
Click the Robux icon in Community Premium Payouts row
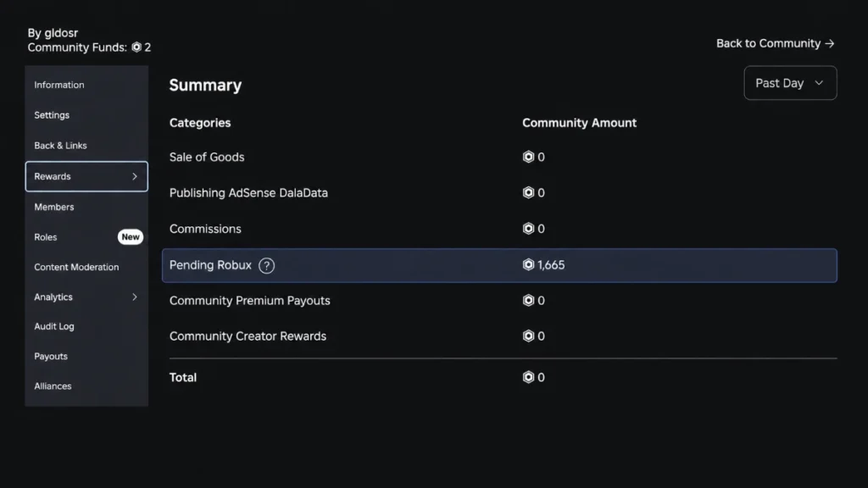[528, 301]
